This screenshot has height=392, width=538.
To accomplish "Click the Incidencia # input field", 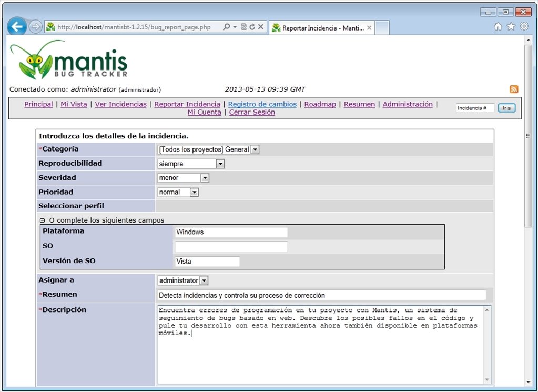I will click(x=475, y=108).
